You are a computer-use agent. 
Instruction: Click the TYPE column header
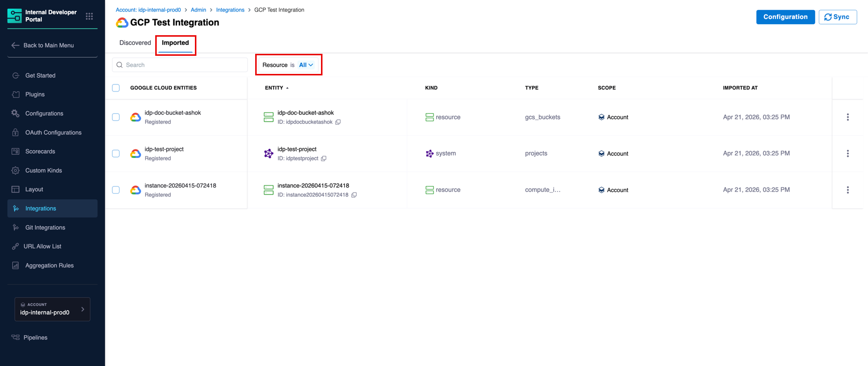[x=531, y=88]
